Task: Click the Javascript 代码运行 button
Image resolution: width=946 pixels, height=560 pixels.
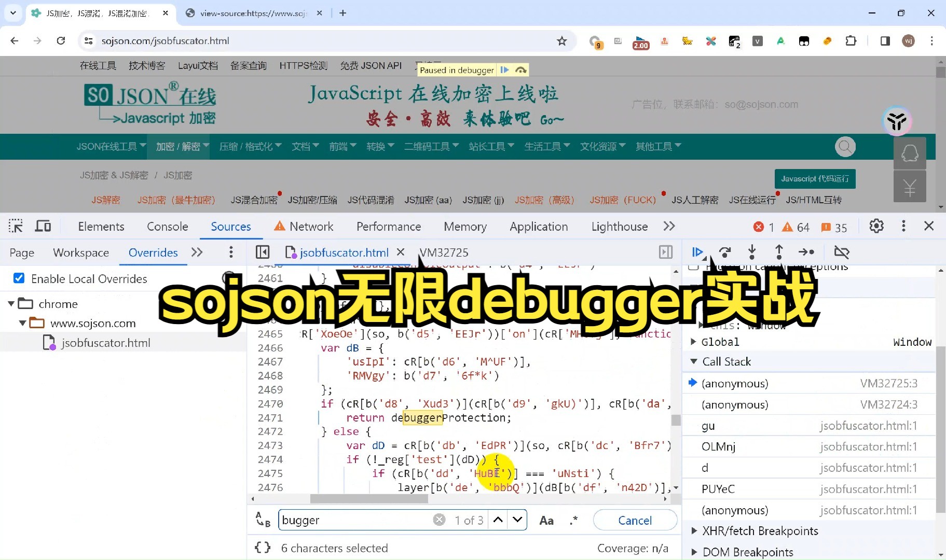Action: tap(815, 179)
